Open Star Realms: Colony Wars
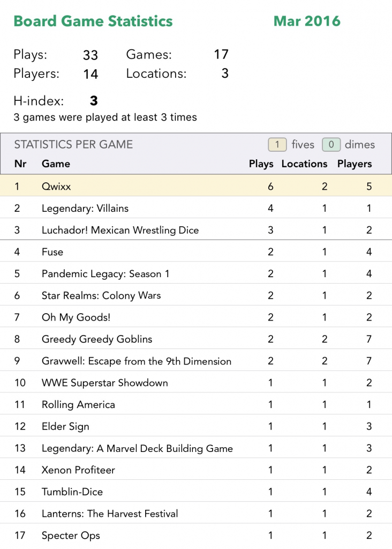Screen dimensions: 392x549 [x=101, y=295]
